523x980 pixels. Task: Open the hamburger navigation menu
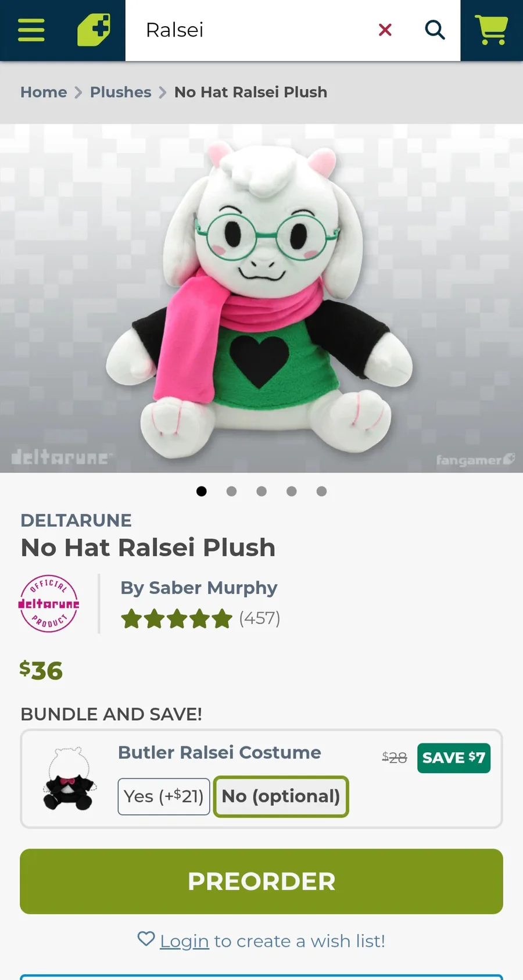[x=31, y=30]
